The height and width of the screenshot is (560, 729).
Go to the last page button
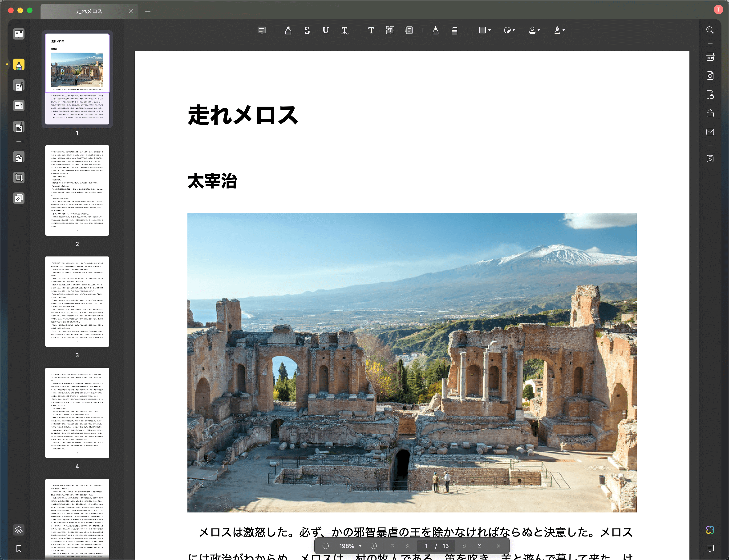[x=479, y=546]
